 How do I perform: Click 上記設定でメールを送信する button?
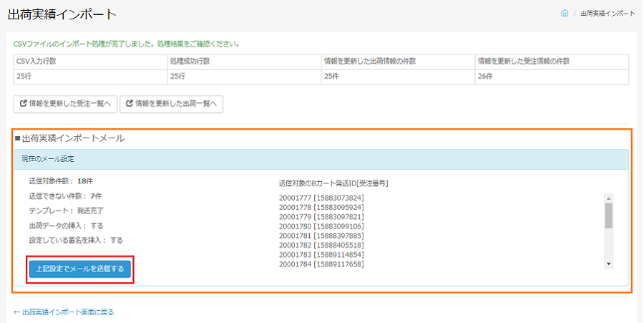point(80,269)
